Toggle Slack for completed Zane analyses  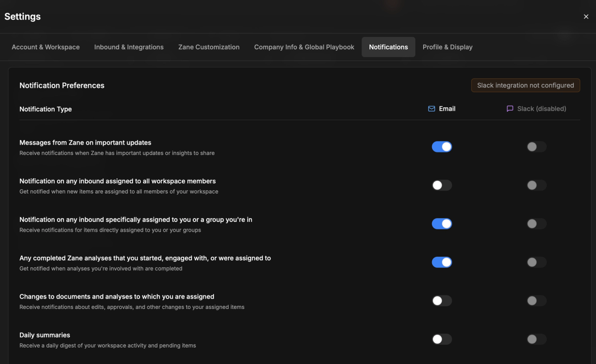(536, 262)
